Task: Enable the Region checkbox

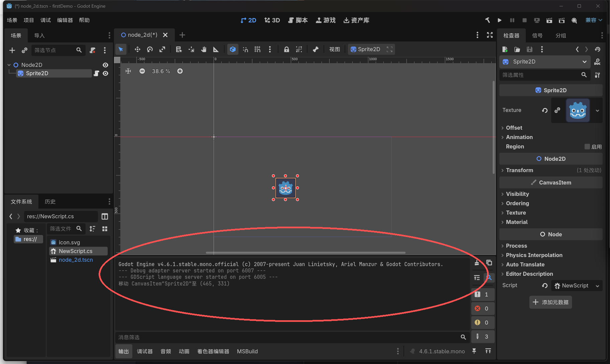Action: point(587,147)
